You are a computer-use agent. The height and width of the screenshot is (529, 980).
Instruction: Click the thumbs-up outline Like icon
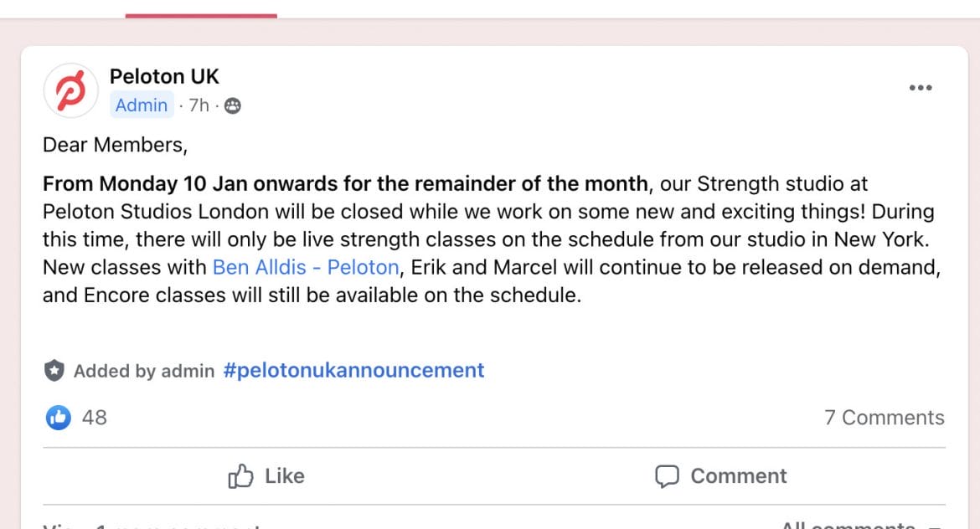tap(240, 476)
